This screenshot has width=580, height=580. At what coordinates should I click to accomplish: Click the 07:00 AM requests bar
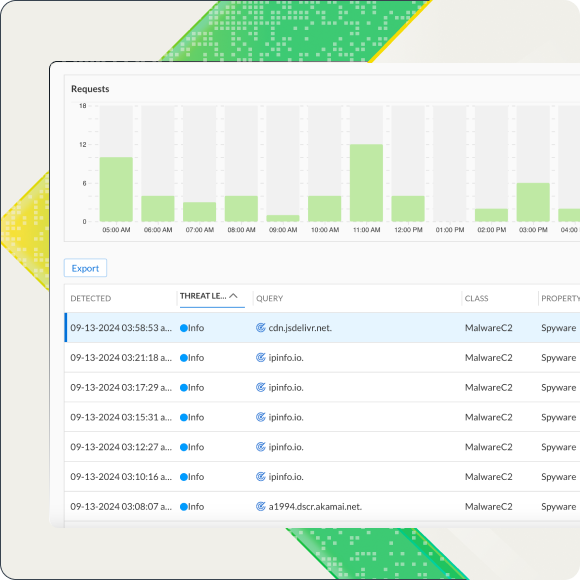pyautogui.click(x=200, y=212)
